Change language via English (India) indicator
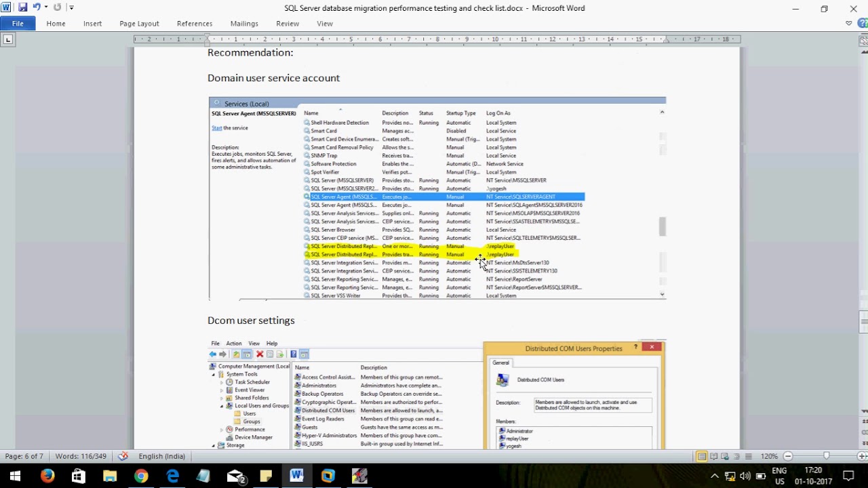Screen dimensions: 868x488 click(x=161, y=456)
